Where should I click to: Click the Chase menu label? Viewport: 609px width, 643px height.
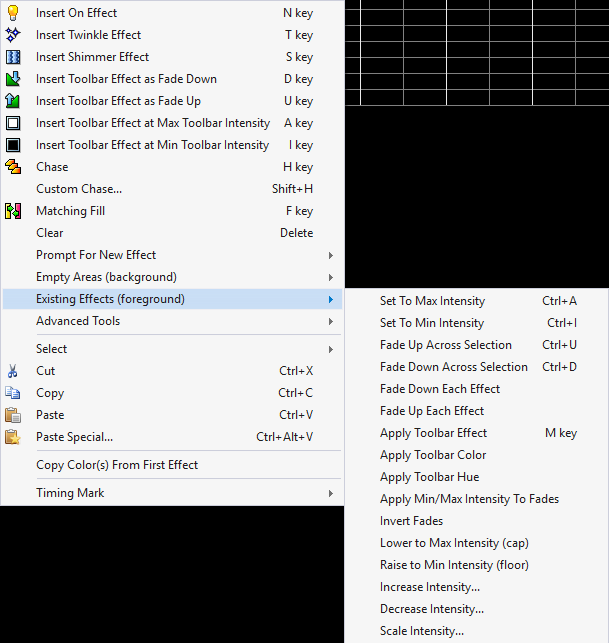52,167
